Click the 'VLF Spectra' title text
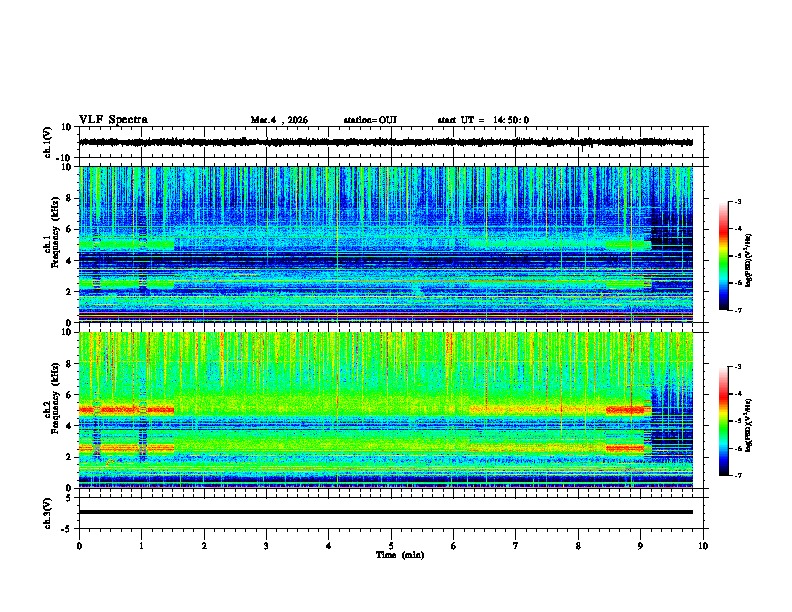Viewport: 792px width, 612px height. [x=113, y=119]
